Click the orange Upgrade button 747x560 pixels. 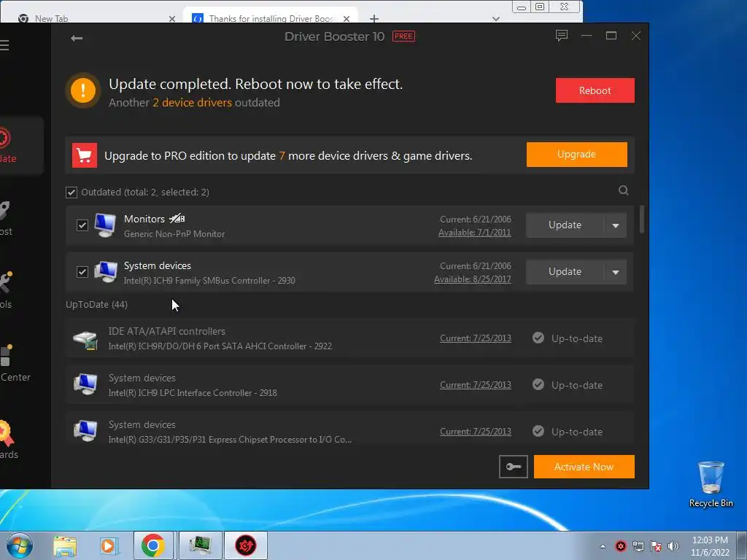pyautogui.click(x=576, y=155)
